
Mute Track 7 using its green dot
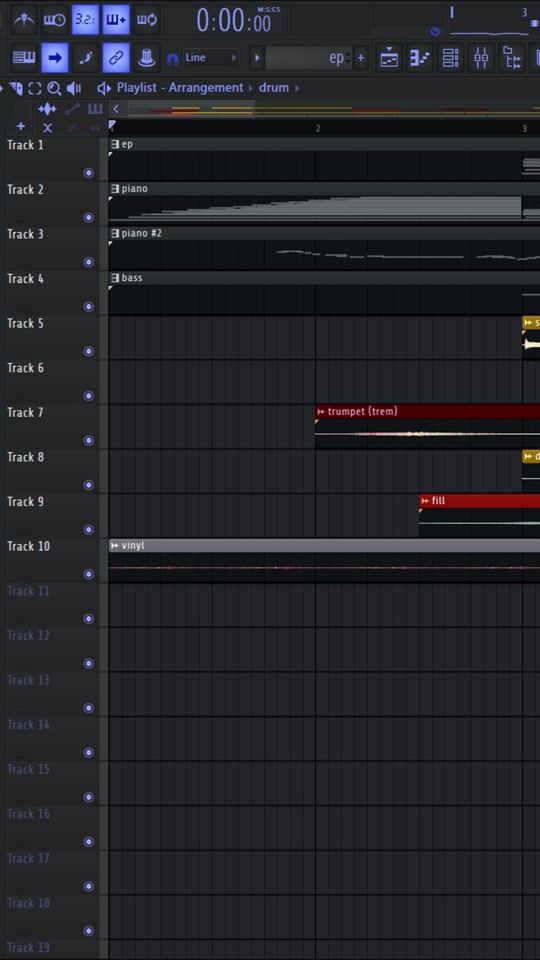coord(88,440)
